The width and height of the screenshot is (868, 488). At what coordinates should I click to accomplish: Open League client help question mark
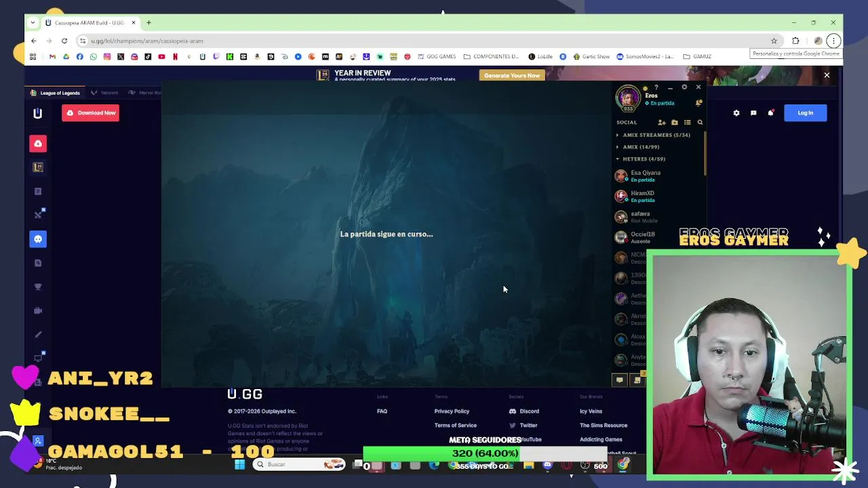656,87
